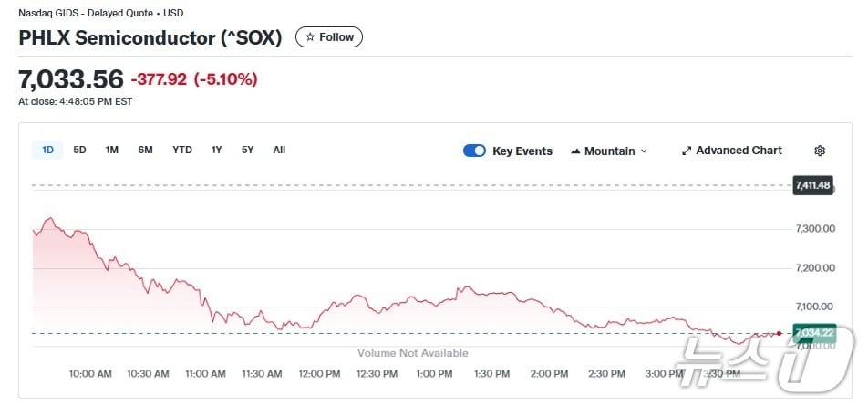Click the PHLX Semiconductor (^SOX) title
This screenshot has height=406, width=868.
pos(150,37)
